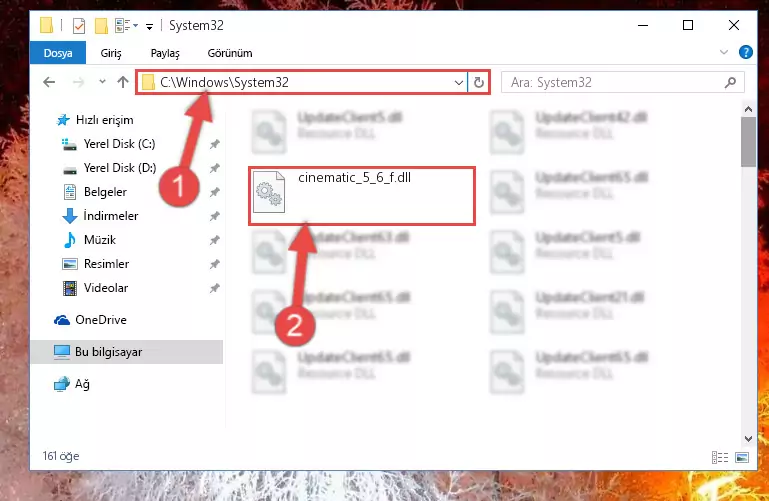Open the Müzik folder
Image resolution: width=769 pixels, height=501 pixels.
click(x=100, y=240)
